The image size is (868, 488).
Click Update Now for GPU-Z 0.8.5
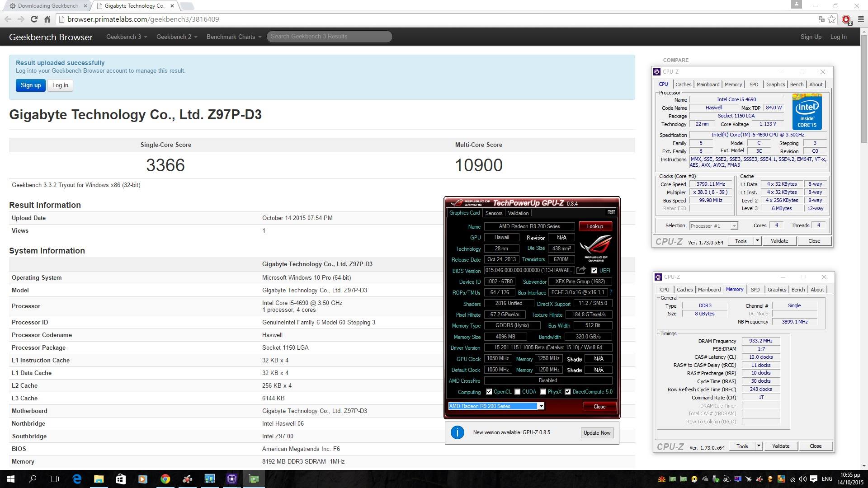597,432
